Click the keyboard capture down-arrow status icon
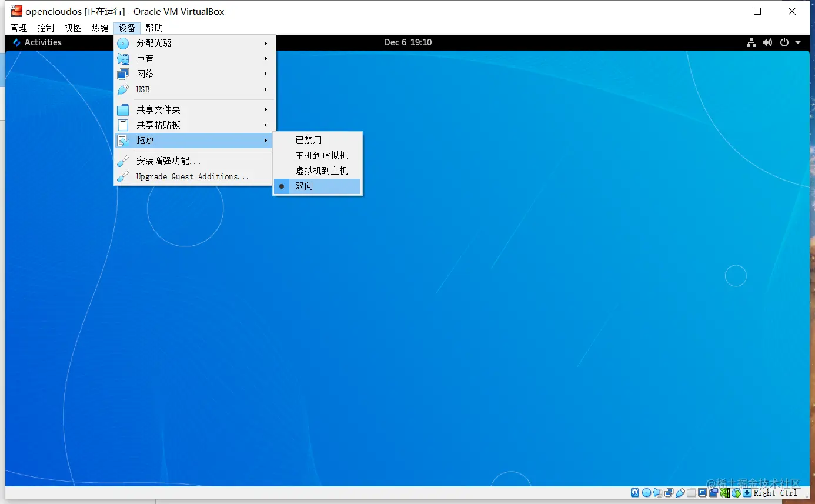The image size is (815, 504). click(x=747, y=493)
